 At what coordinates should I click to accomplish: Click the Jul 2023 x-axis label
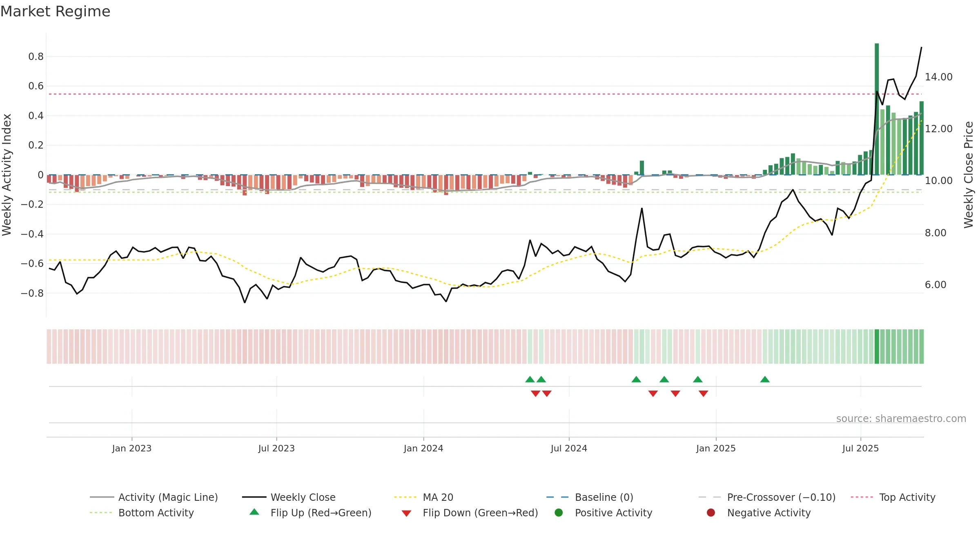click(x=276, y=449)
